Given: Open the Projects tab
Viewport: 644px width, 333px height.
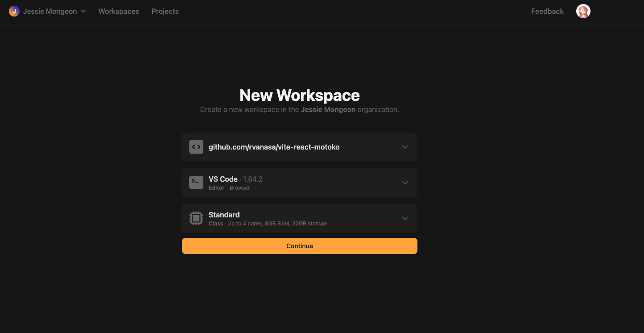Looking at the screenshot, I should click(x=165, y=11).
